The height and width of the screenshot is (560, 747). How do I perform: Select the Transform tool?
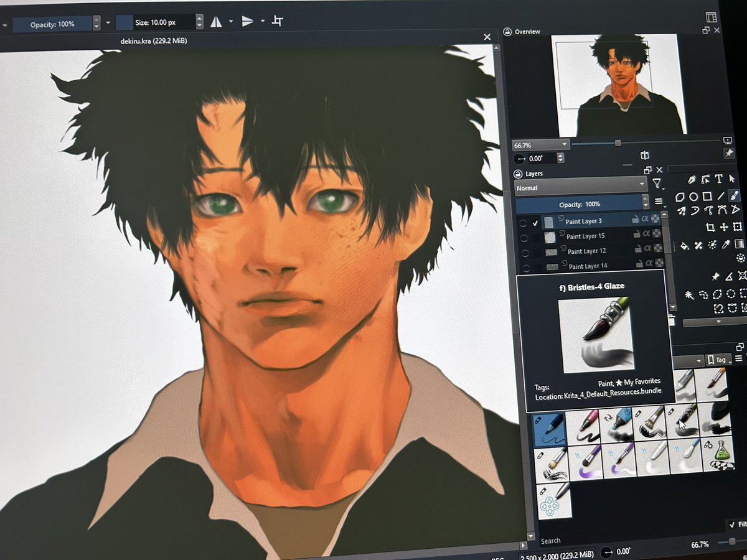point(738,227)
